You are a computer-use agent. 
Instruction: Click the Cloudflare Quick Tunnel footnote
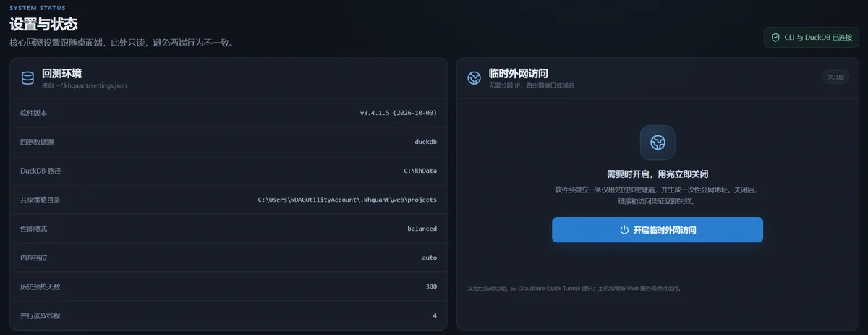tap(574, 288)
